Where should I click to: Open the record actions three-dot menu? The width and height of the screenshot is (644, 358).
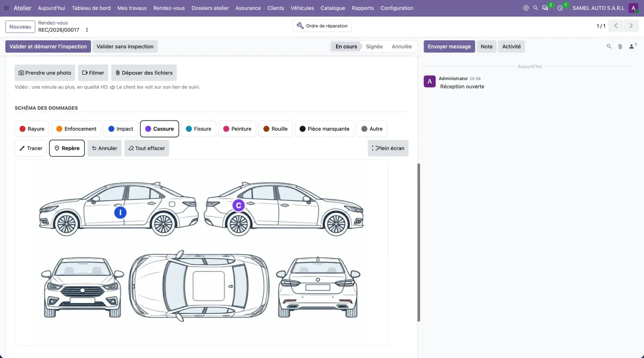[87, 30]
